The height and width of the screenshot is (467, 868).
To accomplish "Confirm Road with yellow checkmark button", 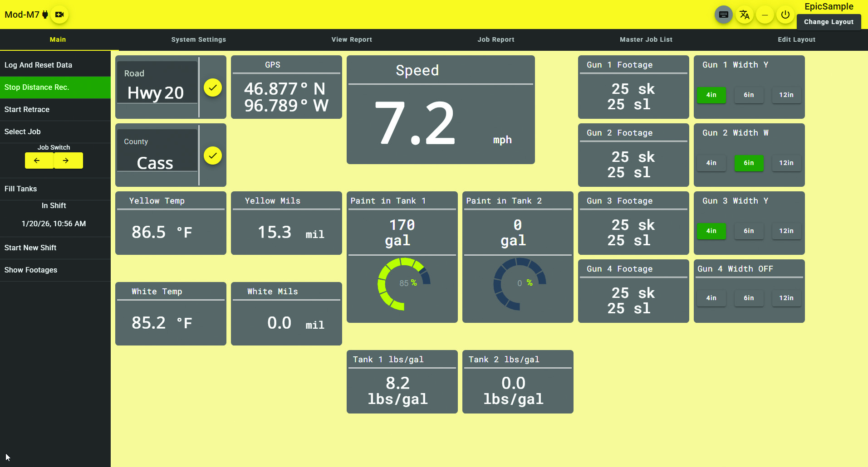I will point(212,88).
